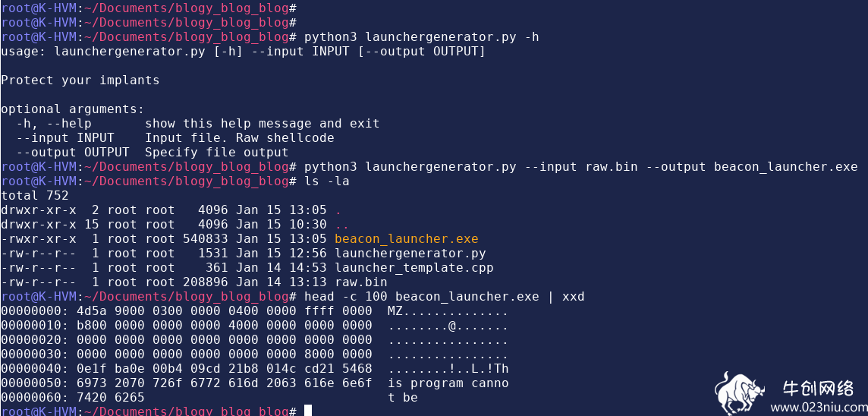
Task: Click launcher_template.cpp in the file listing
Action: (414, 267)
